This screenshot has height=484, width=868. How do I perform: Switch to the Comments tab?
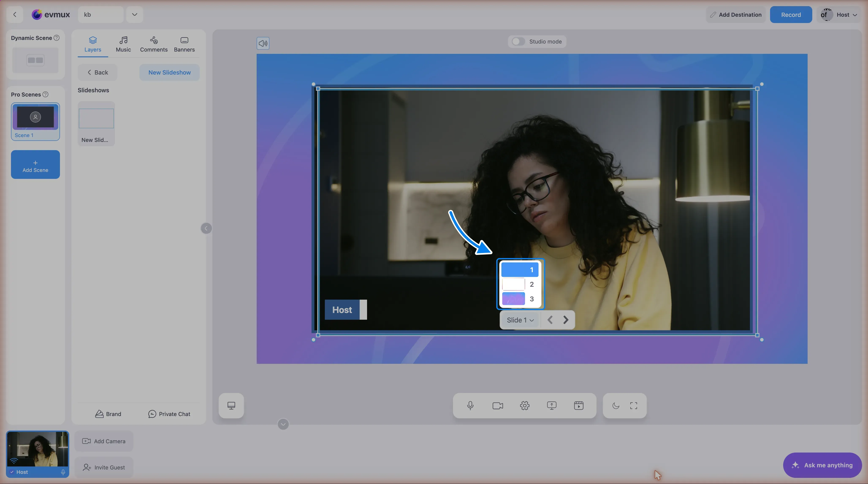pyautogui.click(x=154, y=44)
